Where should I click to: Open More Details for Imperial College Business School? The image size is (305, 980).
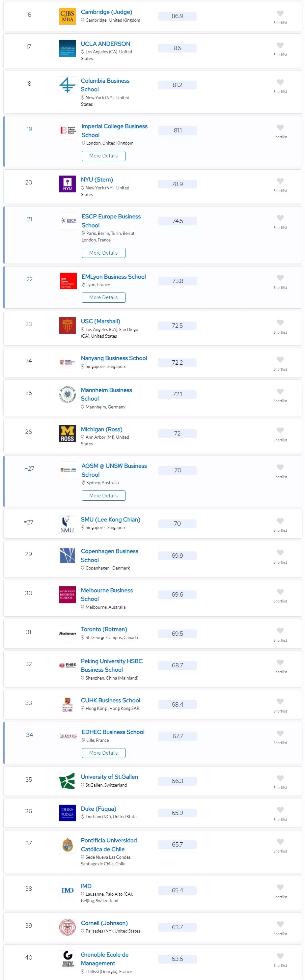[103, 156]
